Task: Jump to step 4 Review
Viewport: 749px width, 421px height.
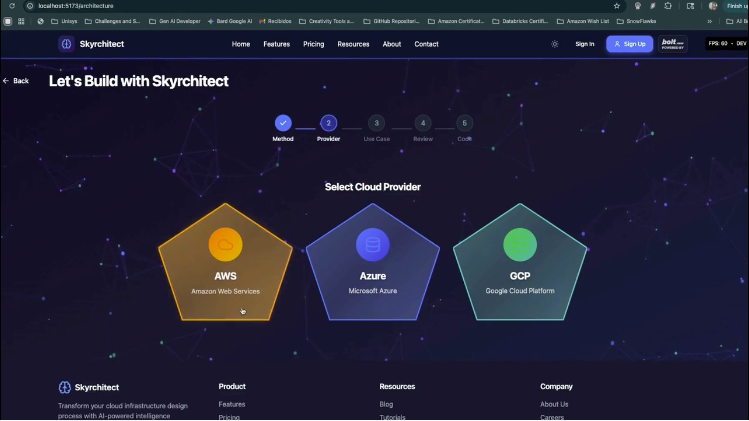Action: [423, 123]
